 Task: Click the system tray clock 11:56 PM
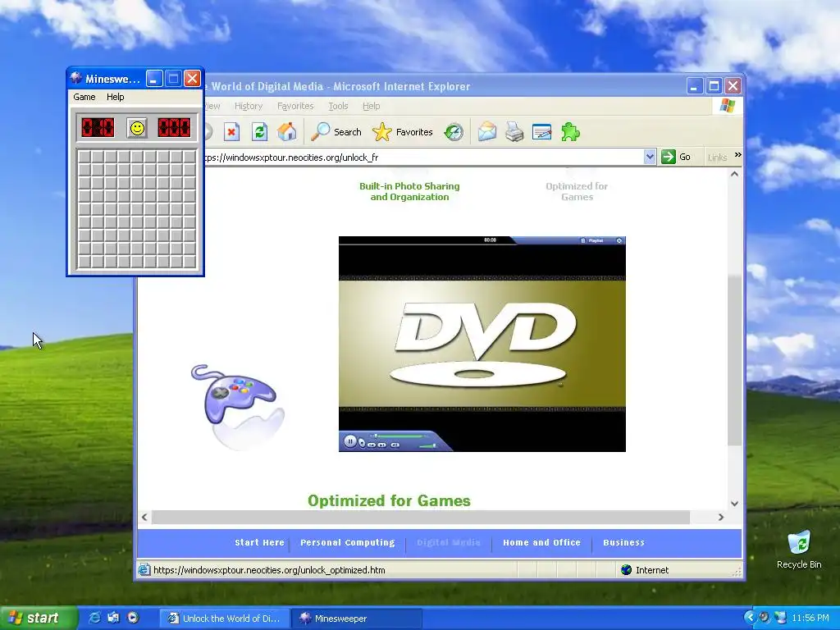[810, 618]
